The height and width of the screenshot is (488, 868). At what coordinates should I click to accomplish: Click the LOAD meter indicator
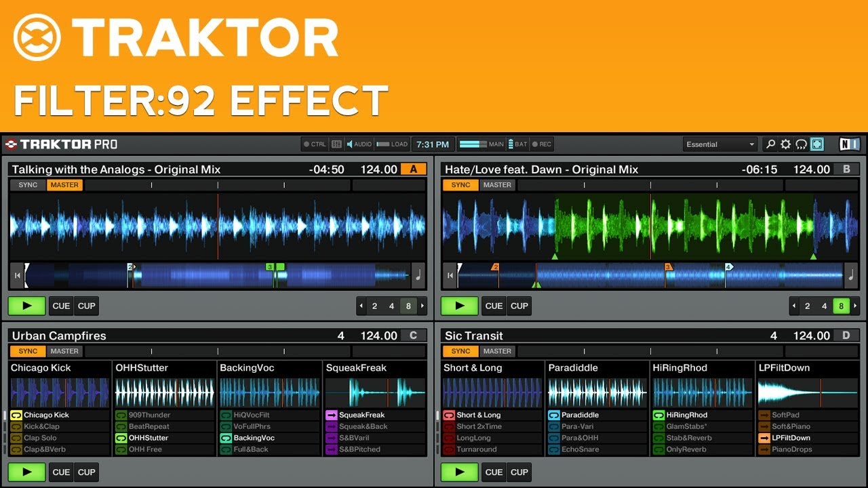pyautogui.click(x=392, y=144)
